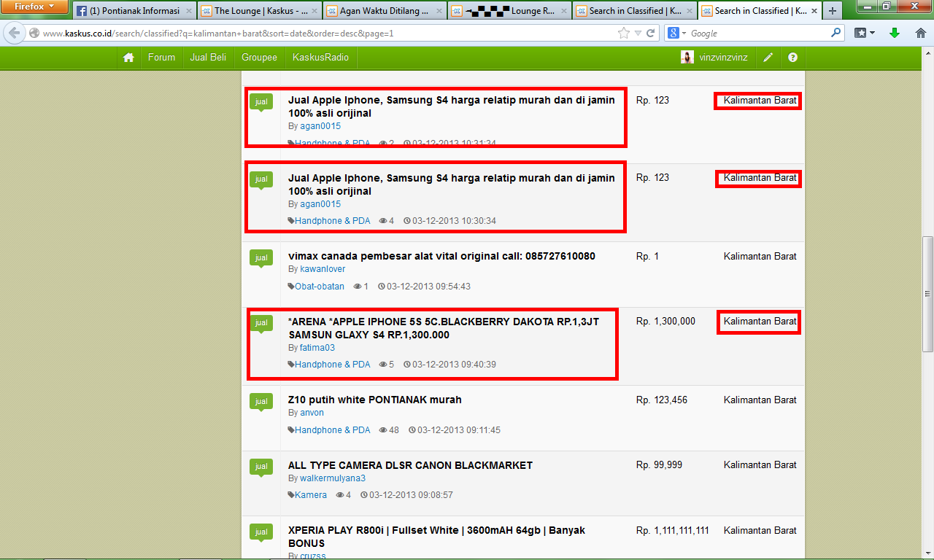
Task: Click price Rp. 123,456
Action: point(662,400)
